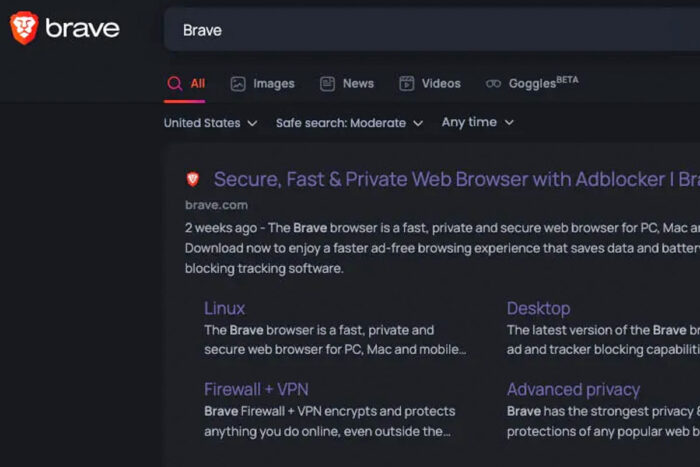This screenshot has height=467, width=700.
Task: Open 'Secure, Fast & Private Web Browser' result
Action: pos(457,179)
